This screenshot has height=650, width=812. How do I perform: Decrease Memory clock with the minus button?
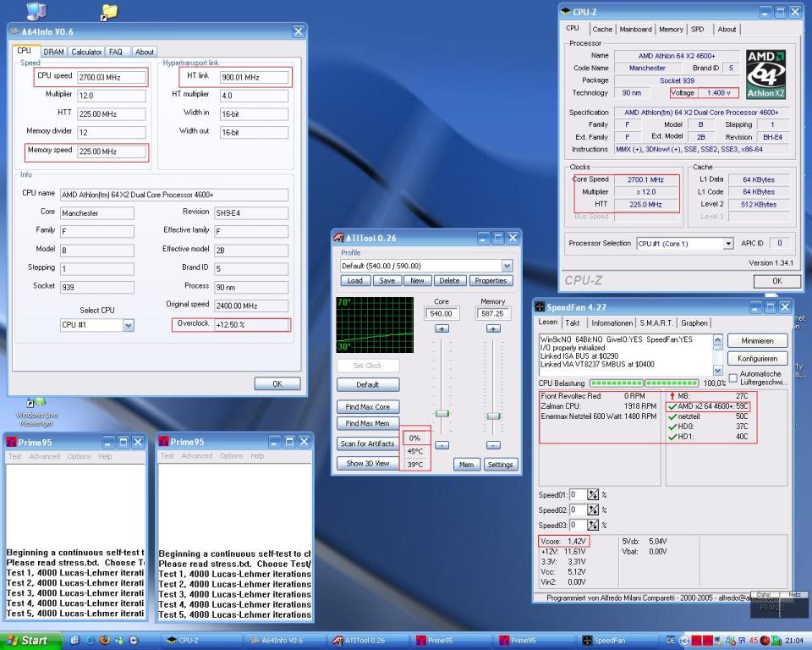(x=494, y=445)
